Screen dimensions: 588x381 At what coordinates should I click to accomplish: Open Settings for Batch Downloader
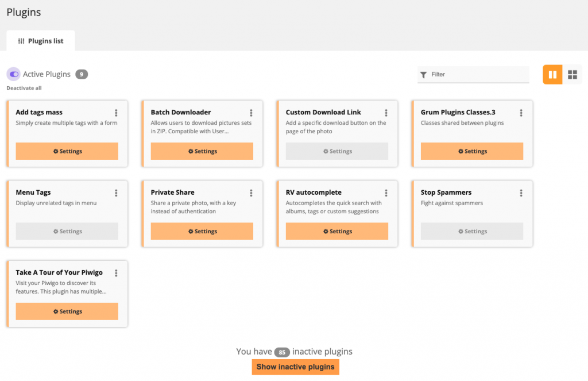(202, 151)
